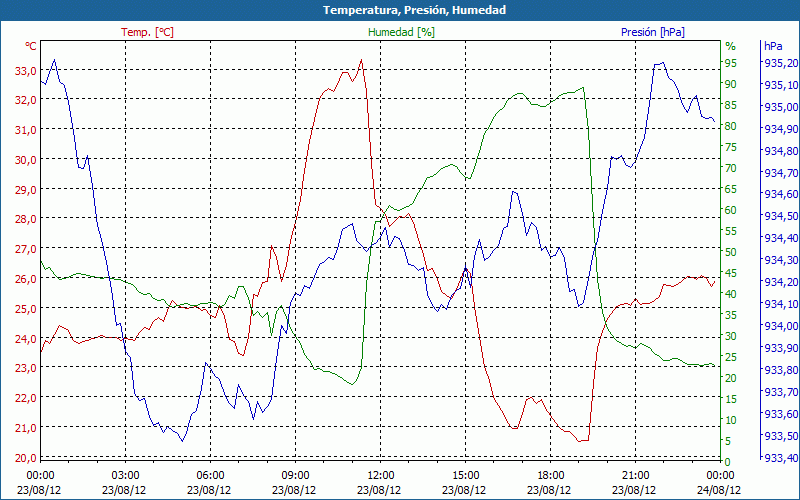Click temperature axis value '23,0'
Viewport: 800px width, 500px height.
point(25,368)
